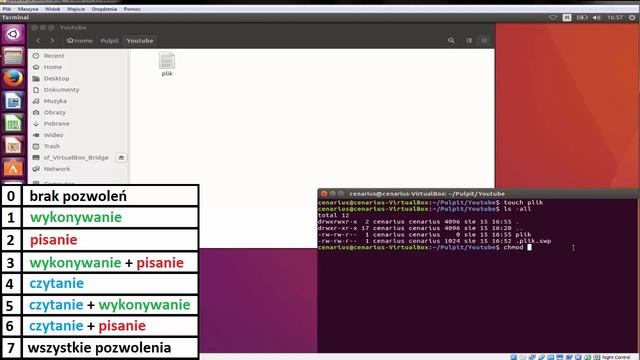Go forward in Files navigation
Screen dimensions: 640x360
click(x=52, y=40)
